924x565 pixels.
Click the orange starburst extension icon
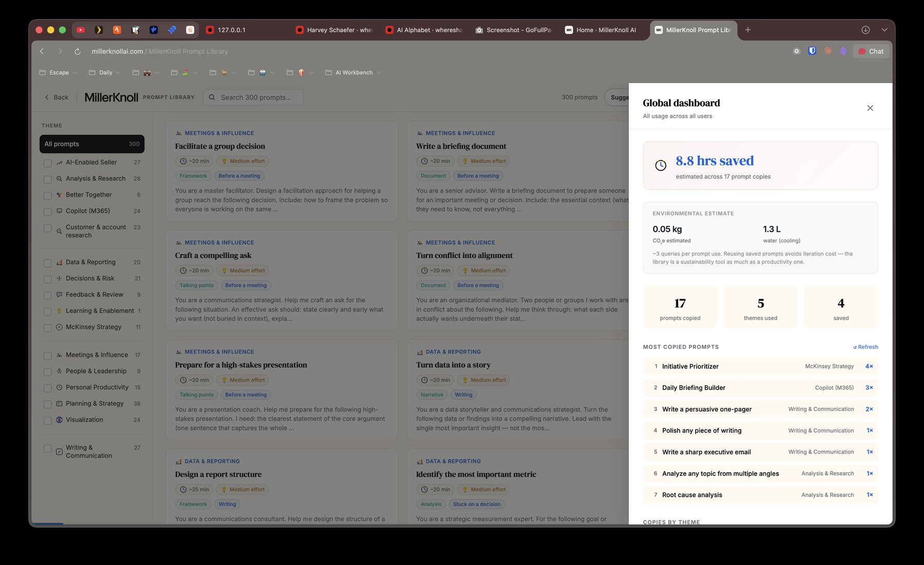point(828,51)
